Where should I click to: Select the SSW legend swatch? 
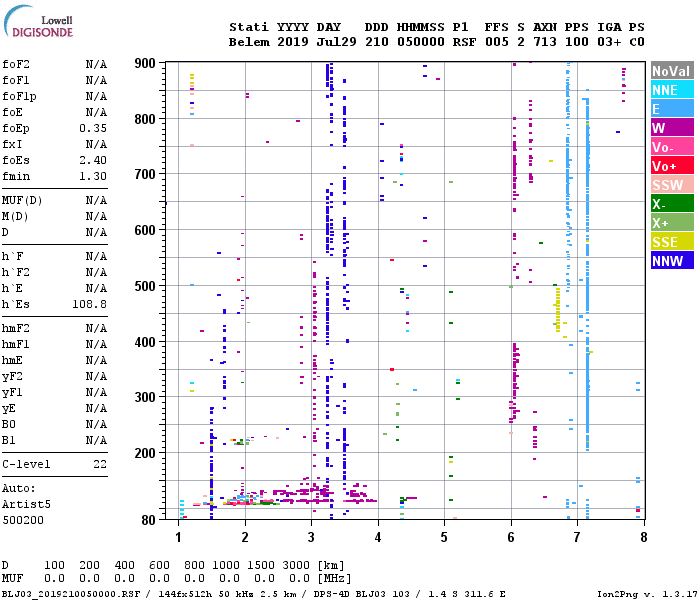[672, 185]
